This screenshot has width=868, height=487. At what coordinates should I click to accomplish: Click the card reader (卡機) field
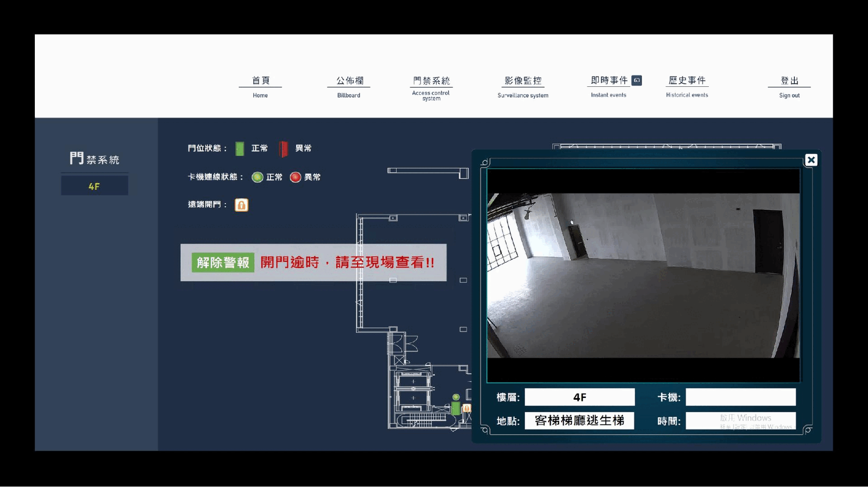(x=740, y=397)
